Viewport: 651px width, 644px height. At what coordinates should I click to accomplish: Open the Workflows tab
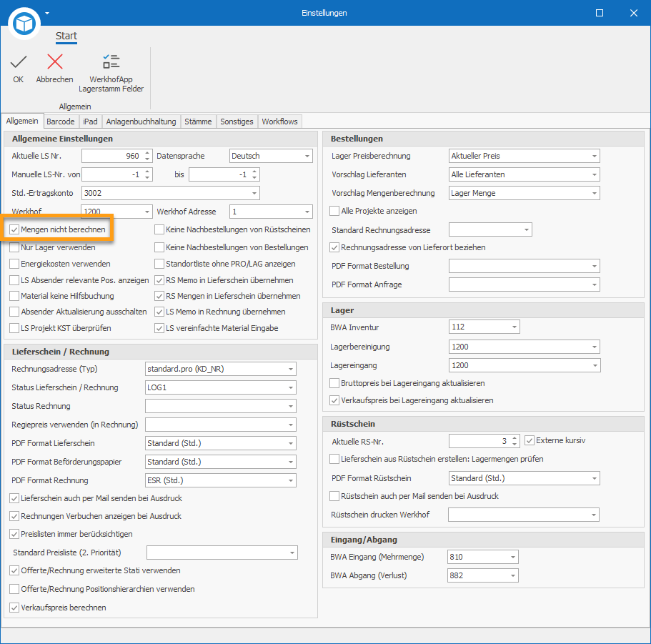(x=280, y=122)
